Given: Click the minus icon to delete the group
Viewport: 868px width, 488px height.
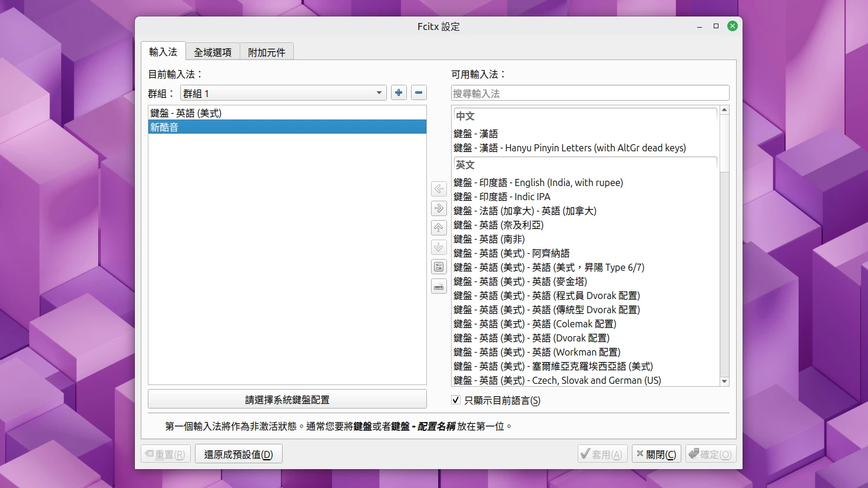Looking at the screenshot, I should click(x=418, y=92).
